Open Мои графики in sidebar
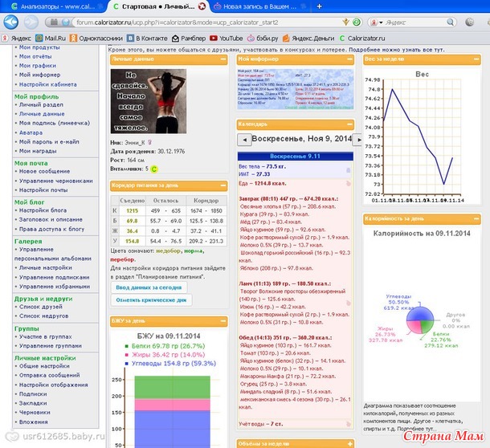The image size is (490, 448). [x=38, y=66]
